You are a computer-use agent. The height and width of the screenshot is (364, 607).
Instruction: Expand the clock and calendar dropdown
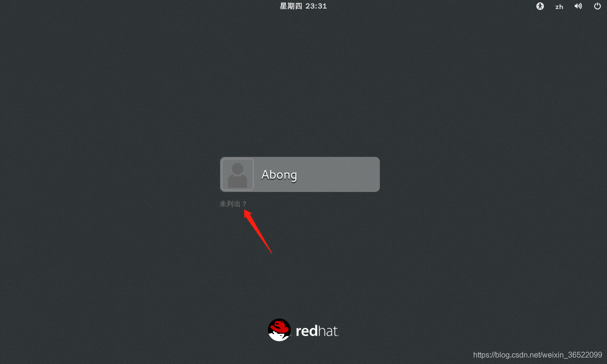303,6
